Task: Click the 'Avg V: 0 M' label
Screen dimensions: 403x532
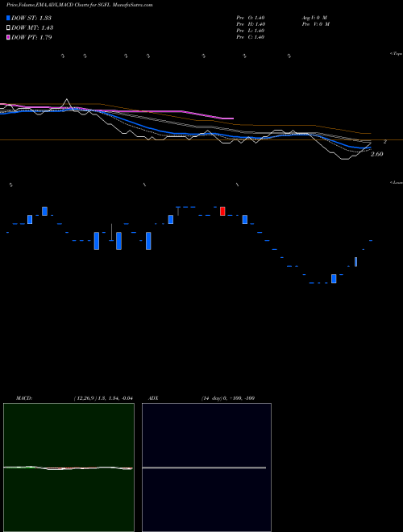Action: tap(314, 18)
